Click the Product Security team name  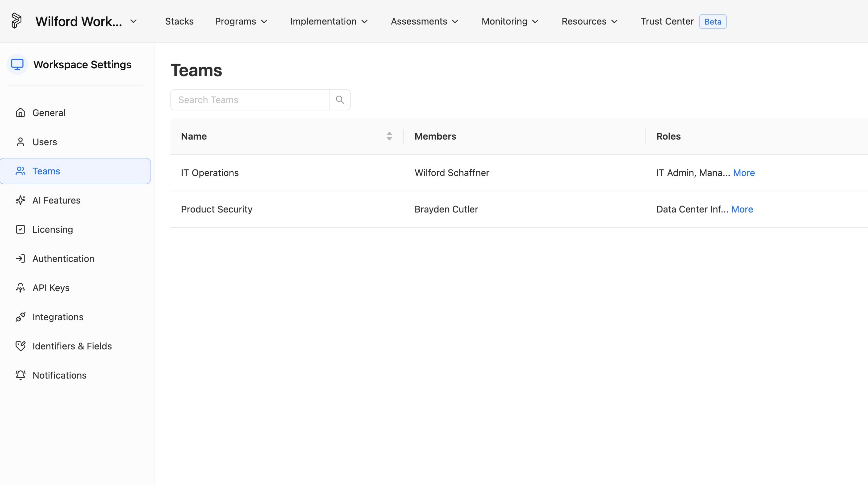coord(217,209)
